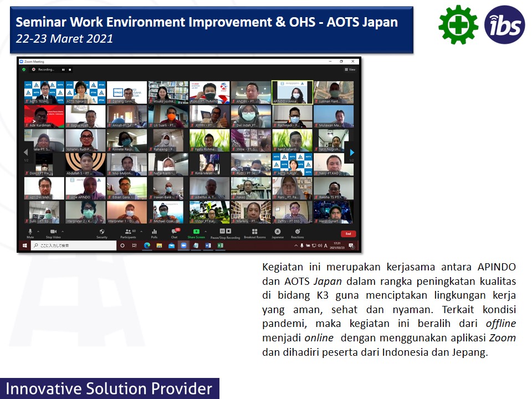Expand video options arrow next to Stop Video

tap(63, 232)
